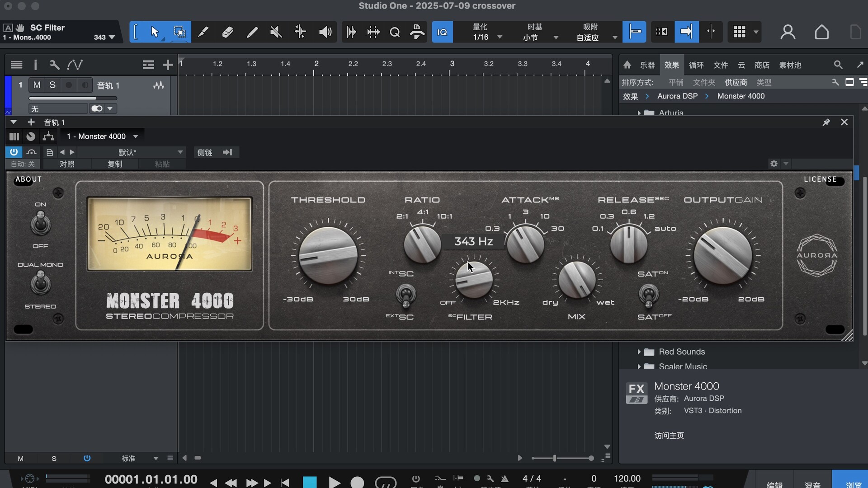
Task: Click the Record button in transport
Action: point(357,482)
